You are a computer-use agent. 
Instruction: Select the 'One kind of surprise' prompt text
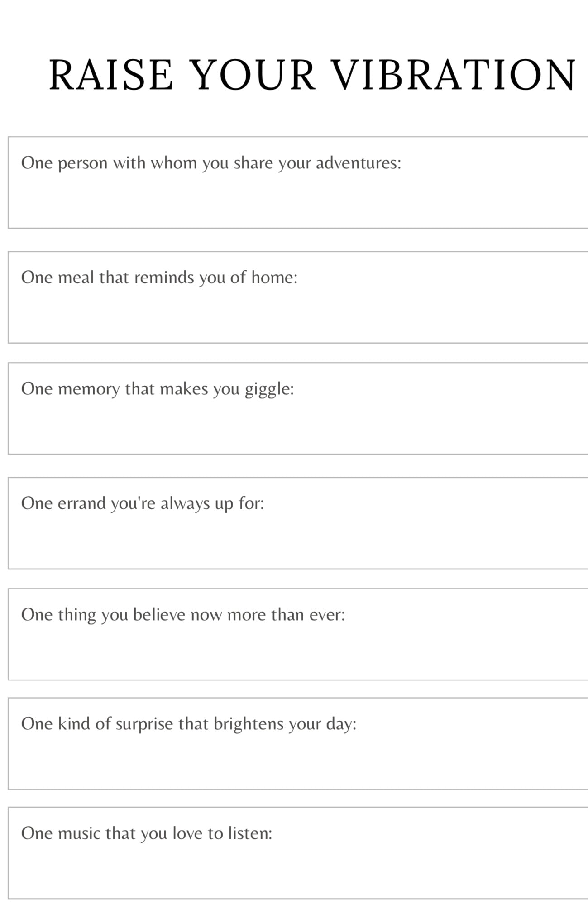coord(189,724)
